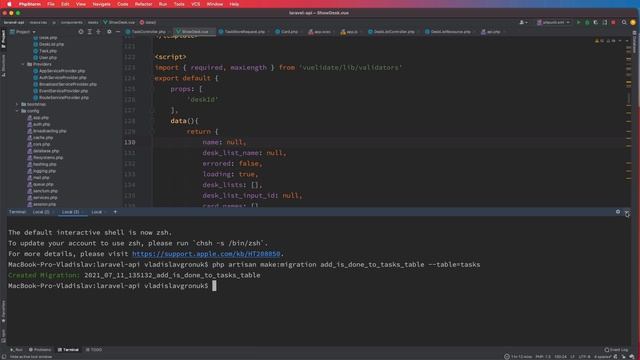
Task: Hide the terminal panel
Action: [x=627, y=212]
